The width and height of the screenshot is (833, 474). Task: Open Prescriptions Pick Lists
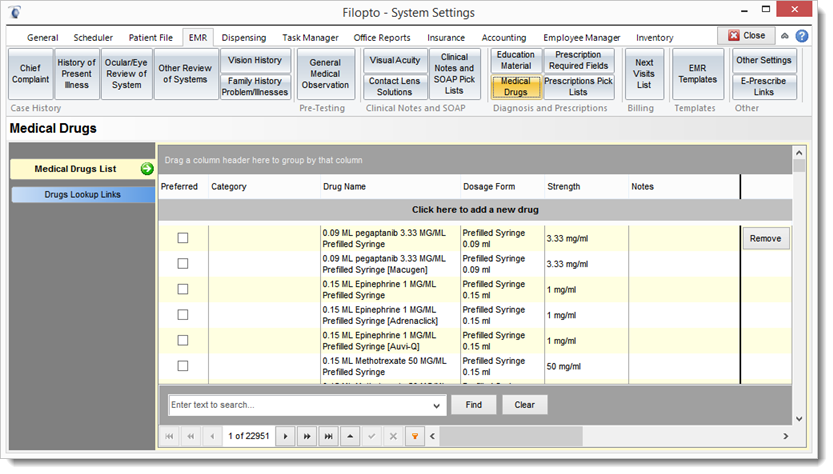pos(579,87)
